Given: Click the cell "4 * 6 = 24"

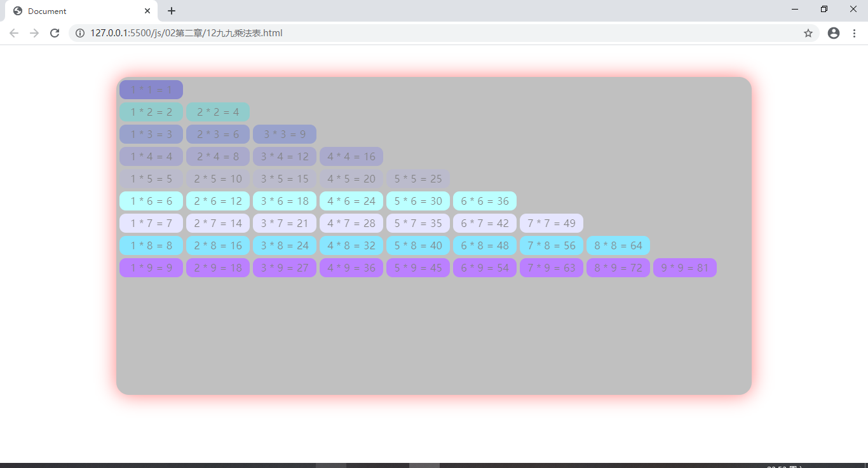Looking at the screenshot, I should point(351,201).
